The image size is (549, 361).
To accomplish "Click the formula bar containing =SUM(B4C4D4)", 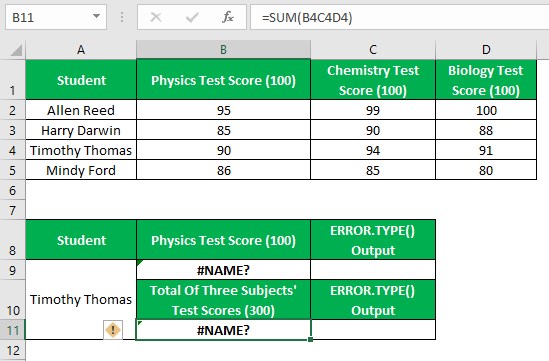I will click(399, 17).
